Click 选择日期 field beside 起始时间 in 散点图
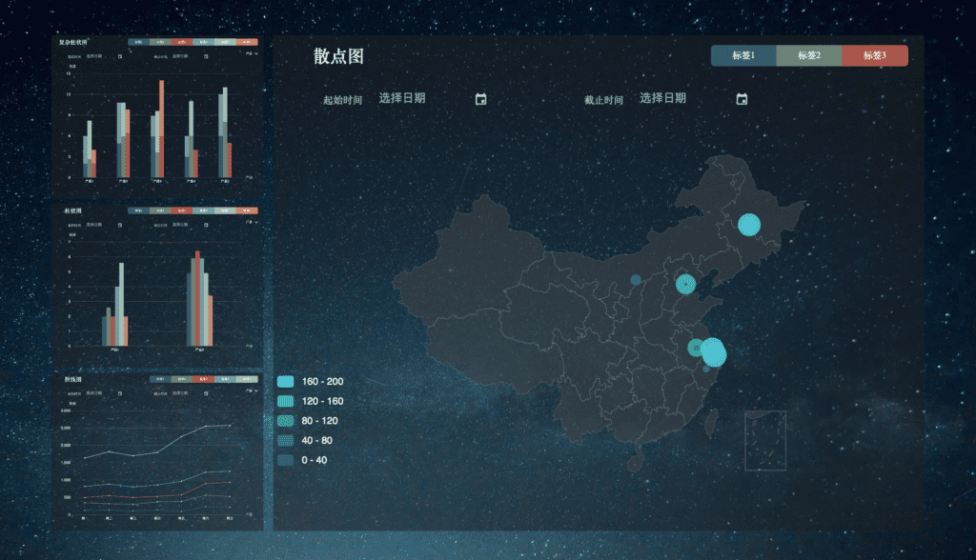This screenshot has width=976, height=560. click(402, 98)
